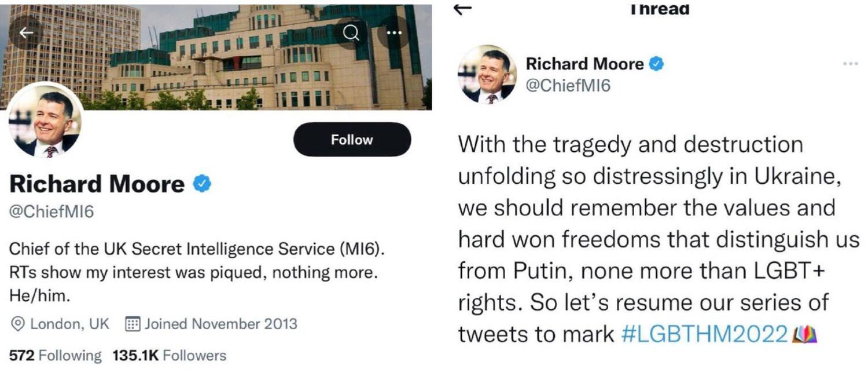Click the calendar icon beside Joined November 2013
The height and width of the screenshot is (372, 868).
click(x=134, y=323)
